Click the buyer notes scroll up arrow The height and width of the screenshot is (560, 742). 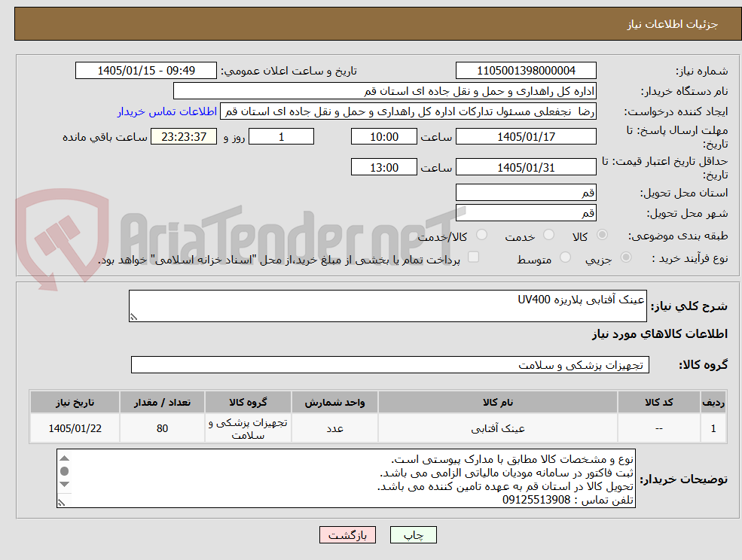[64, 458]
